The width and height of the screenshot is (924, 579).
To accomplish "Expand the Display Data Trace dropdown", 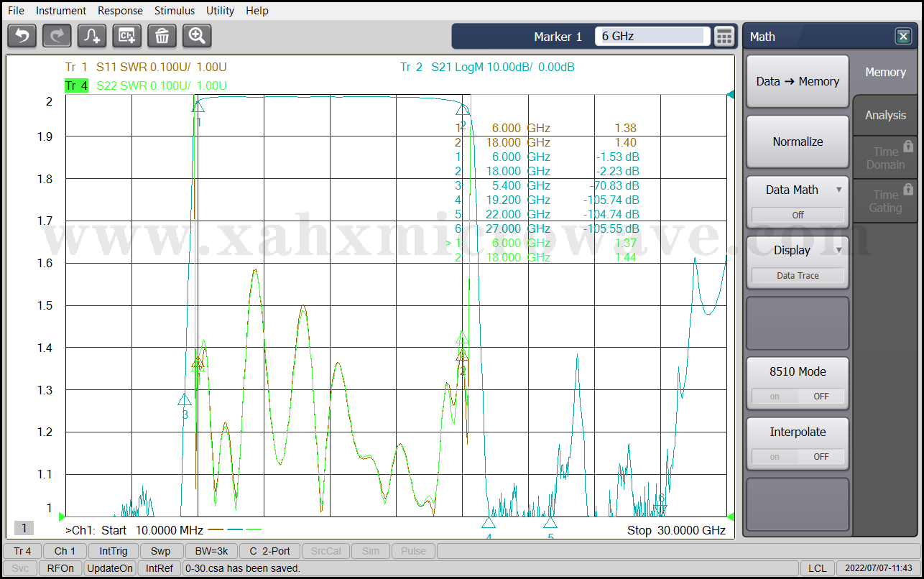I will [x=838, y=250].
